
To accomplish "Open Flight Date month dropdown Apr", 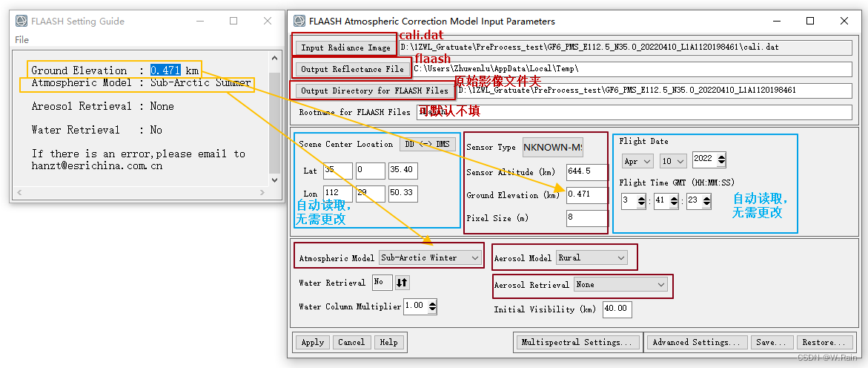I will click(637, 161).
